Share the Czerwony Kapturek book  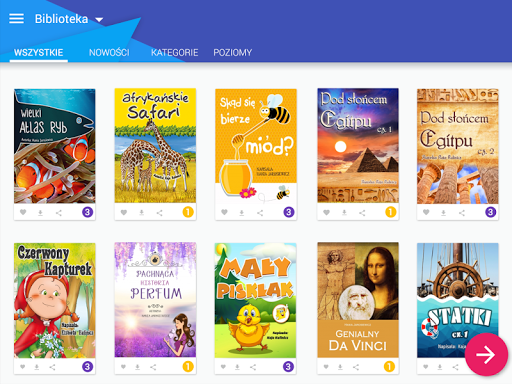coord(52,367)
